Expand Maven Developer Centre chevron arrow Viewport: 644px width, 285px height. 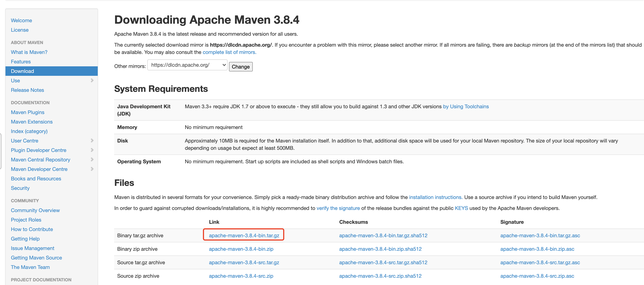pyautogui.click(x=92, y=169)
